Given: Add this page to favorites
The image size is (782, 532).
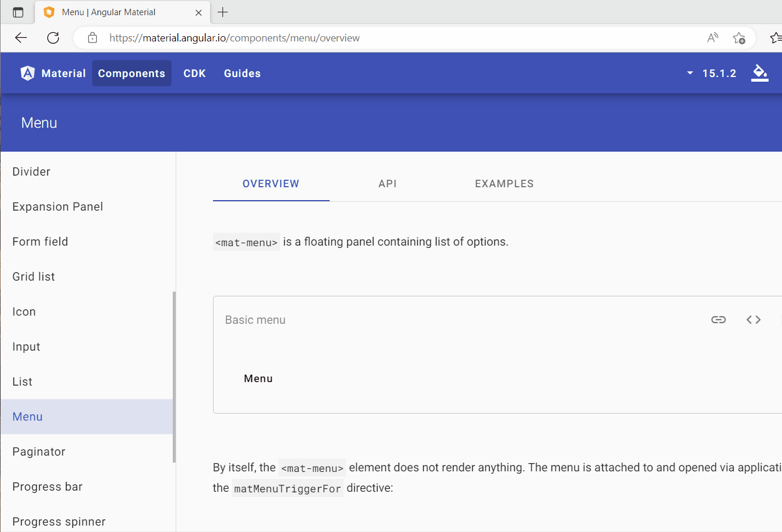Looking at the screenshot, I should click(x=739, y=38).
